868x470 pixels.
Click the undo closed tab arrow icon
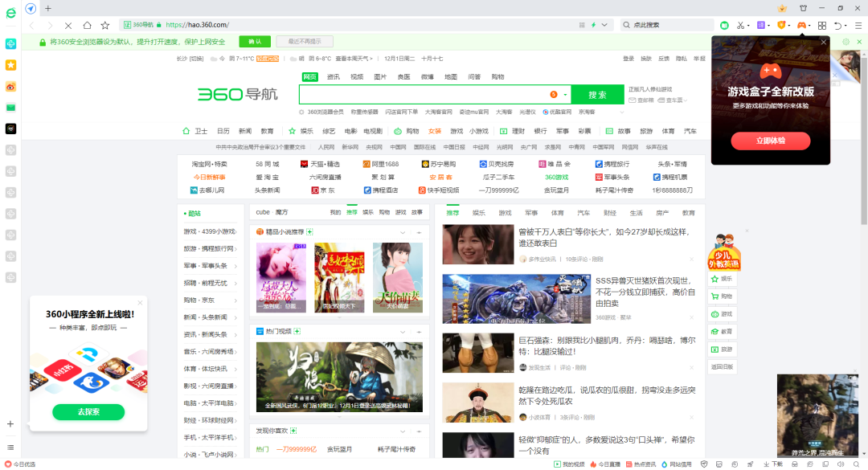(838, 25)
